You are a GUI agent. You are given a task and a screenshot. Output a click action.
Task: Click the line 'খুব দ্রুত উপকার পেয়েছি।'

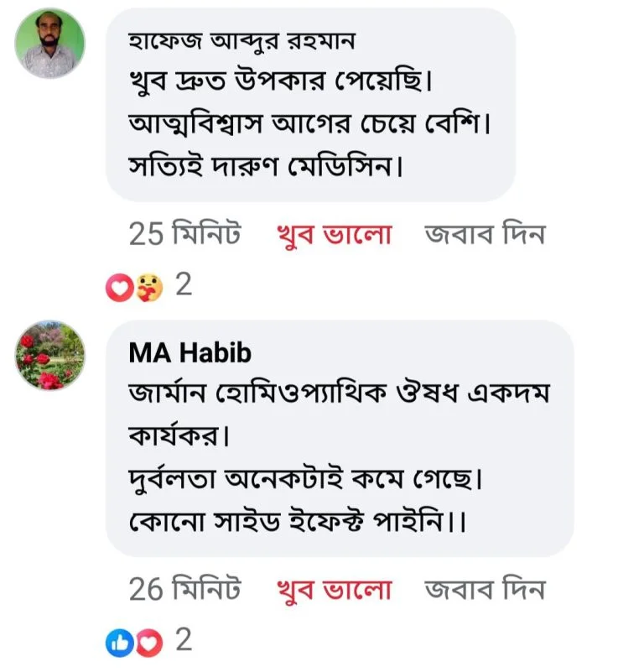click(x=287, y=82)
